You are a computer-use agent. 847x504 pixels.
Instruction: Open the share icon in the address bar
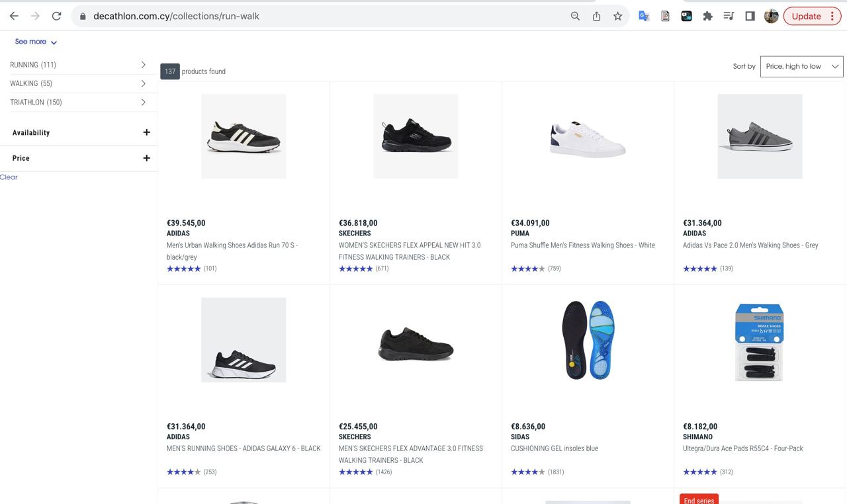[x=596, y=16]
